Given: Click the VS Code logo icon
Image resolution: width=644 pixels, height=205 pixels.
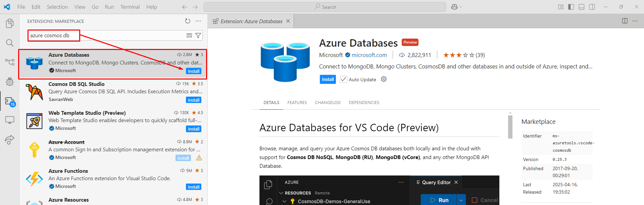Looking at the screenshot, I should 7,7.
